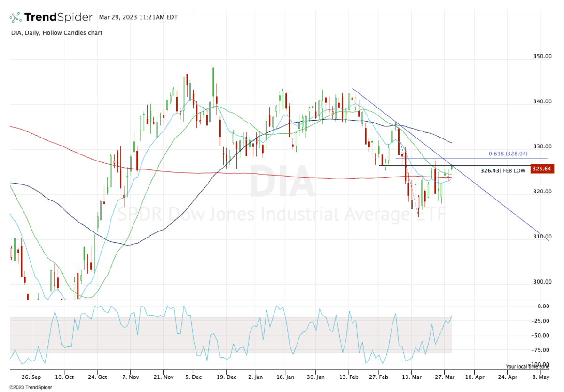564x392 pixels.
Task: Click the 326.43 FEB LOW annotation
Action: (503, 171)
